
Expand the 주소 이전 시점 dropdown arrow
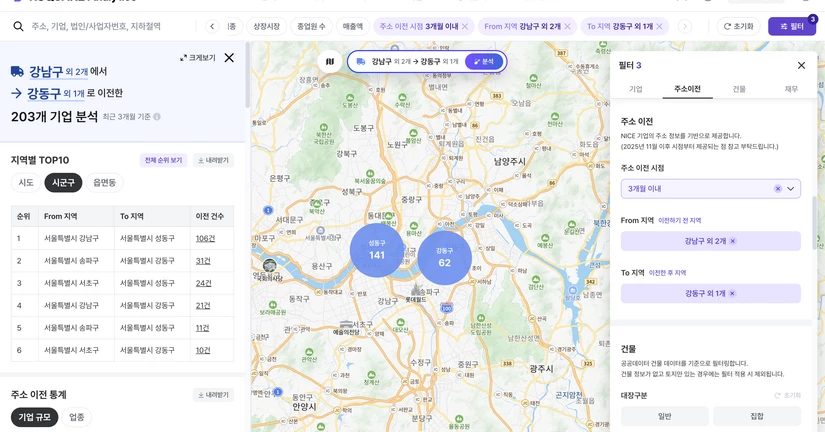click(x=791, y=188)
